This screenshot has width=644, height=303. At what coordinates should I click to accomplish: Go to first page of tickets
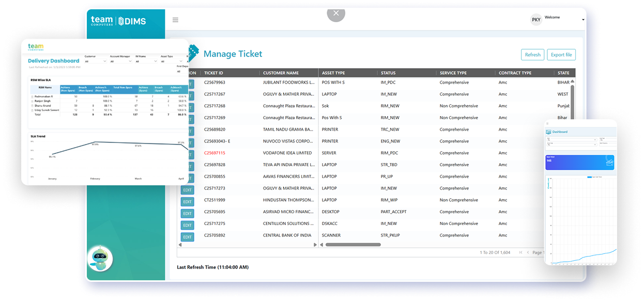point(520,252)
